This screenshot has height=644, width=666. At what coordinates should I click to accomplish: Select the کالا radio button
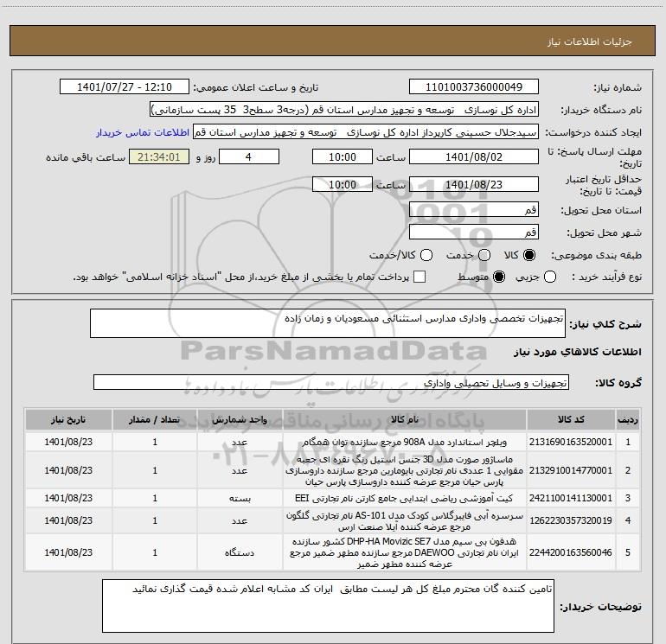(x=529, y=255)
